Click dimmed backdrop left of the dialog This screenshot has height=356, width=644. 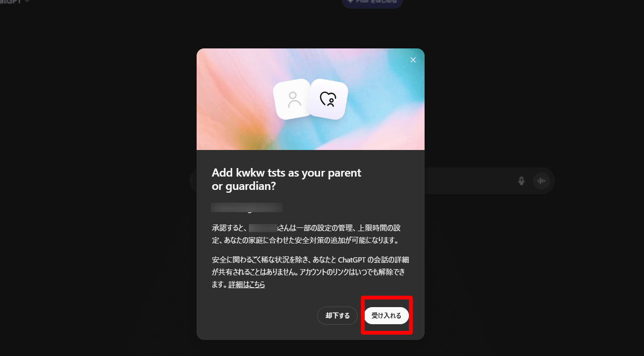95,190
